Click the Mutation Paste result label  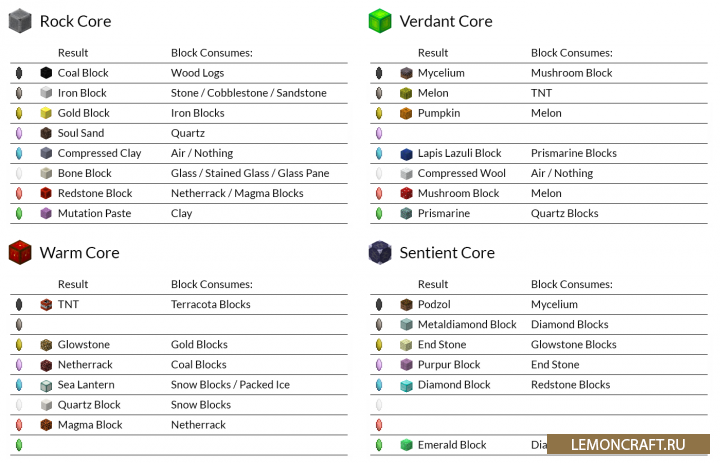[94, 213]
